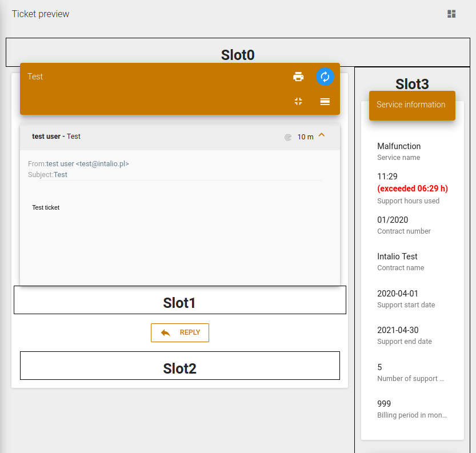Click the print ticket icon
Image resolution: width=476 pixels, height=453 pixels.
298,77
